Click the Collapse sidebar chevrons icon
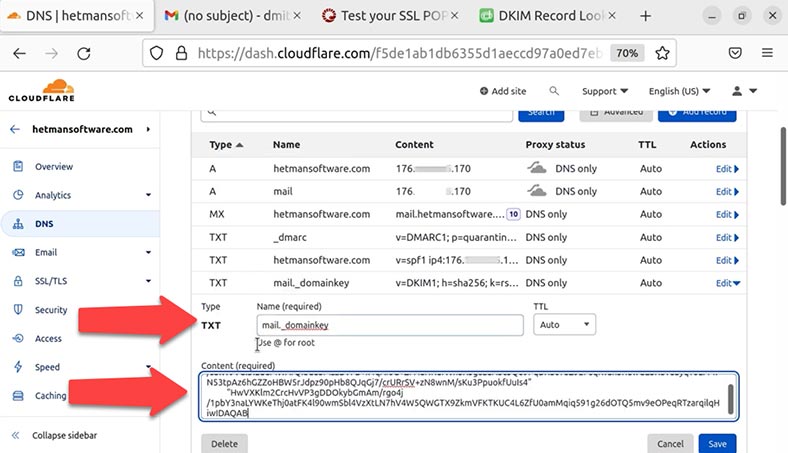 16,435
